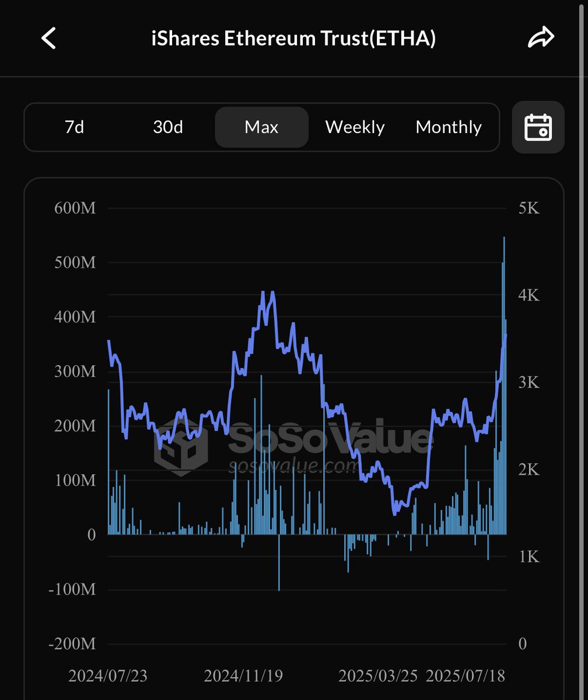This screenshot has width=588, height=700.
Task: Click the largest outflow bar near -100M
Action: pyautogui.click(x=279, y=562)
